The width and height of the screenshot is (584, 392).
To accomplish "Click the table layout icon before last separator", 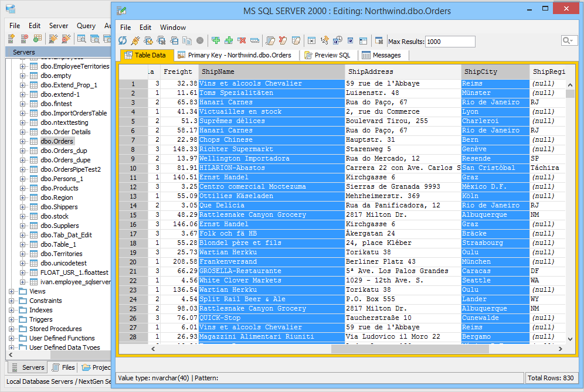I will click(x=363, y=40).
